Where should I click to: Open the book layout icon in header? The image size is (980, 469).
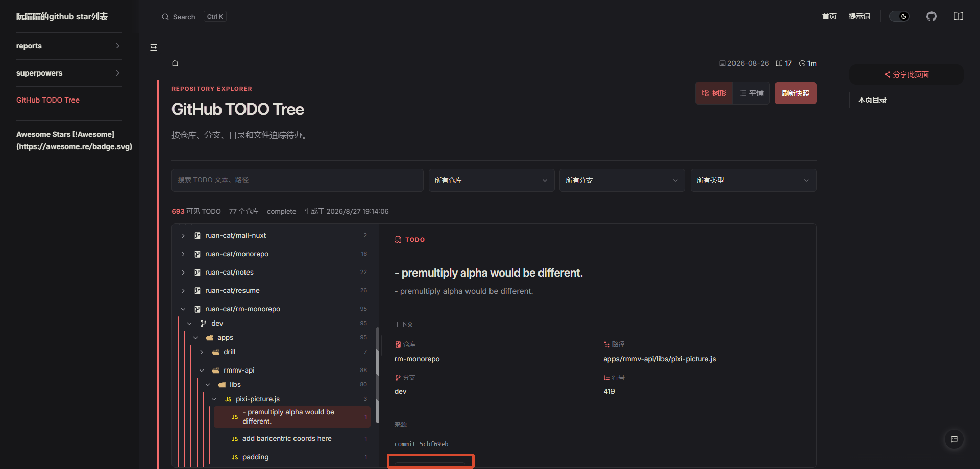[x=959, y=16]
